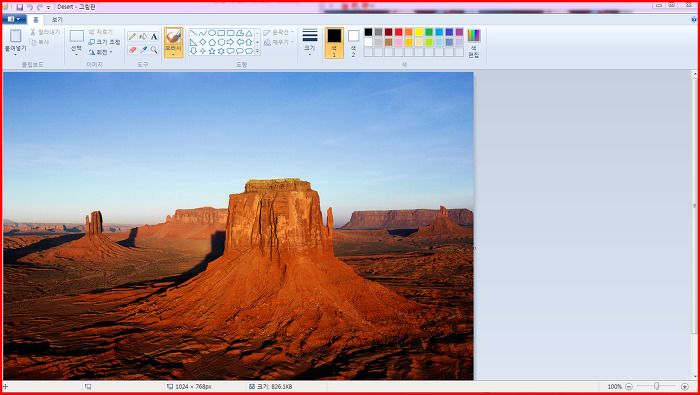Choose the Right triangle shape
The width and height of the screenshot is (700, 395).
(193, 42)
